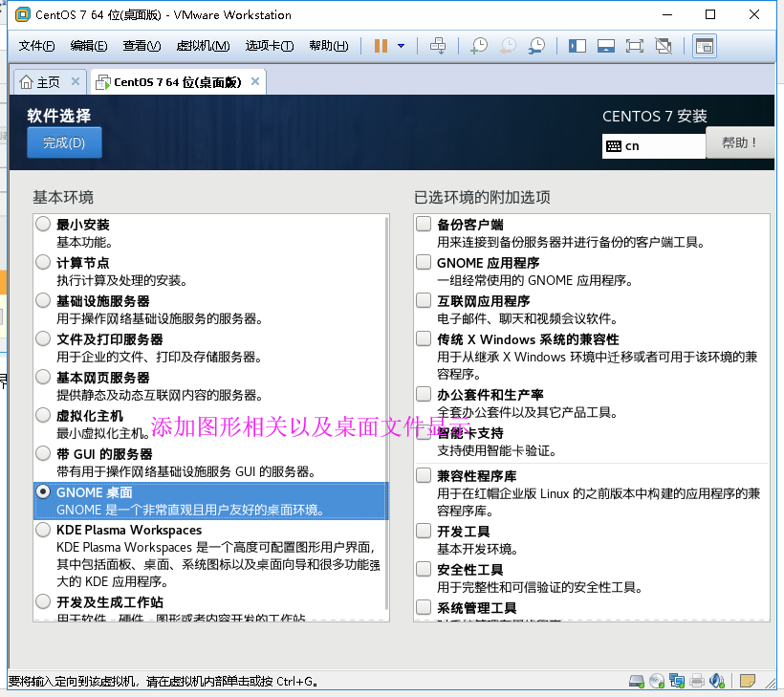
Task: Check the 备份客户端 checkbox
Action: 424,224
